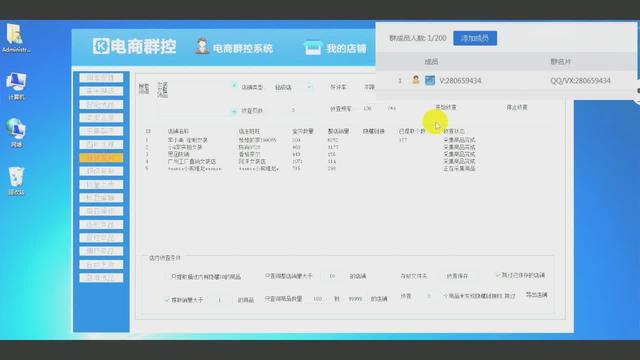Viewport: 640px width, 360px height.
Task: Open the 网络 desktop icon
Action: (16, 133)
